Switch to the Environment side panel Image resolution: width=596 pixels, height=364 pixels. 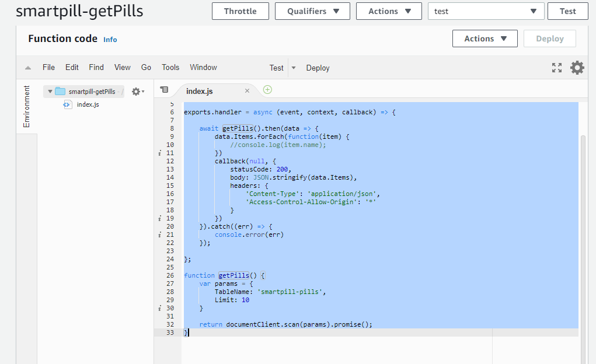click(26, 107)
